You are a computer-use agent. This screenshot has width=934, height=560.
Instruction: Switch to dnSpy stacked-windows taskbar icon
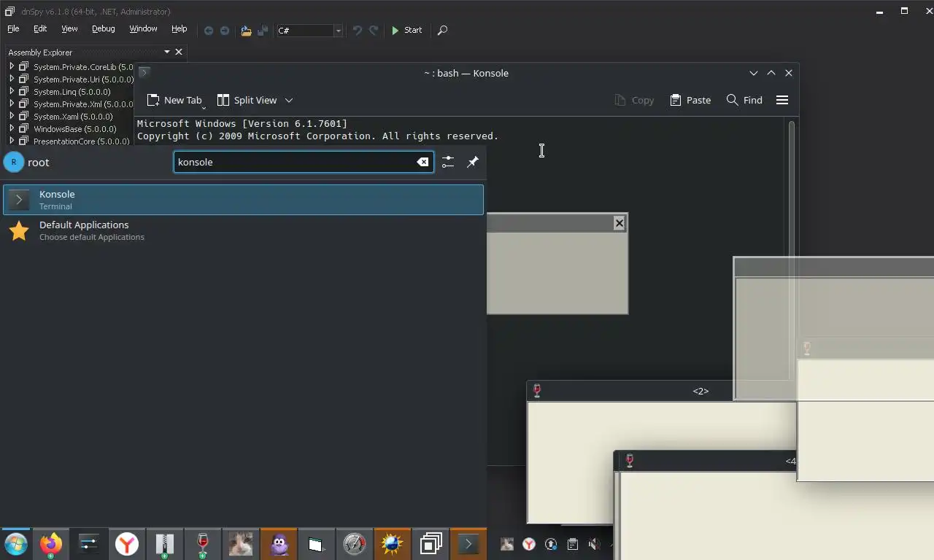pos(431,544)
